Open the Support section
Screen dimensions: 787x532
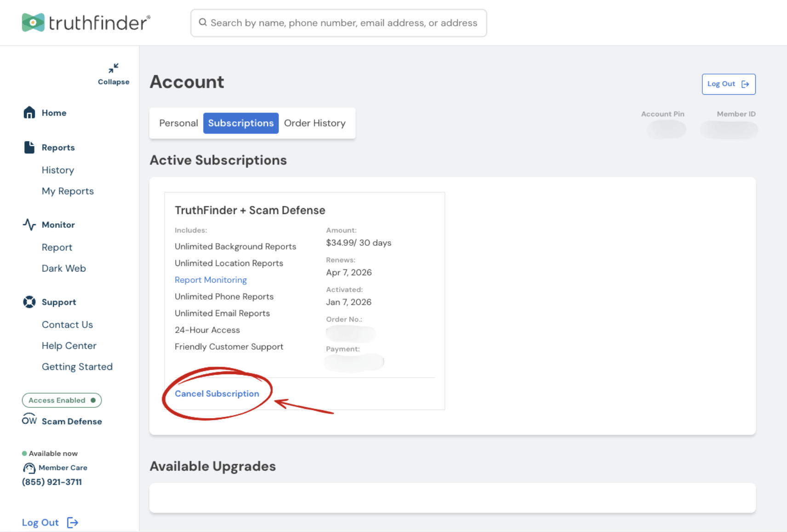(59, 302)
